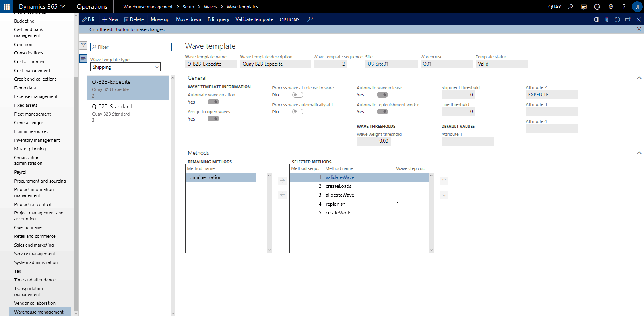Click Move up in action pane
This screenshot has width=644, height=316.
tap(160, 19)
